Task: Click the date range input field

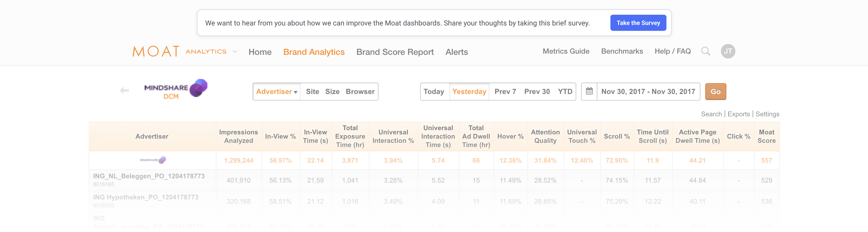Action: [x=648, y=92]
